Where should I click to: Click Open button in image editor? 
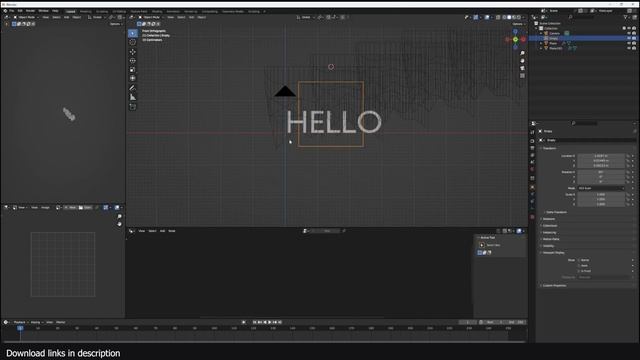86,208
